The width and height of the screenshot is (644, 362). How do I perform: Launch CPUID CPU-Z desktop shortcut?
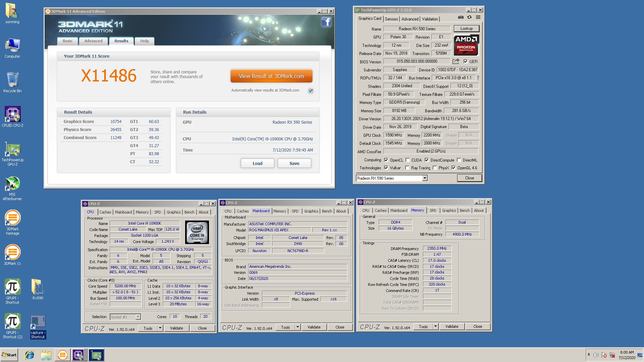(12, 117)
